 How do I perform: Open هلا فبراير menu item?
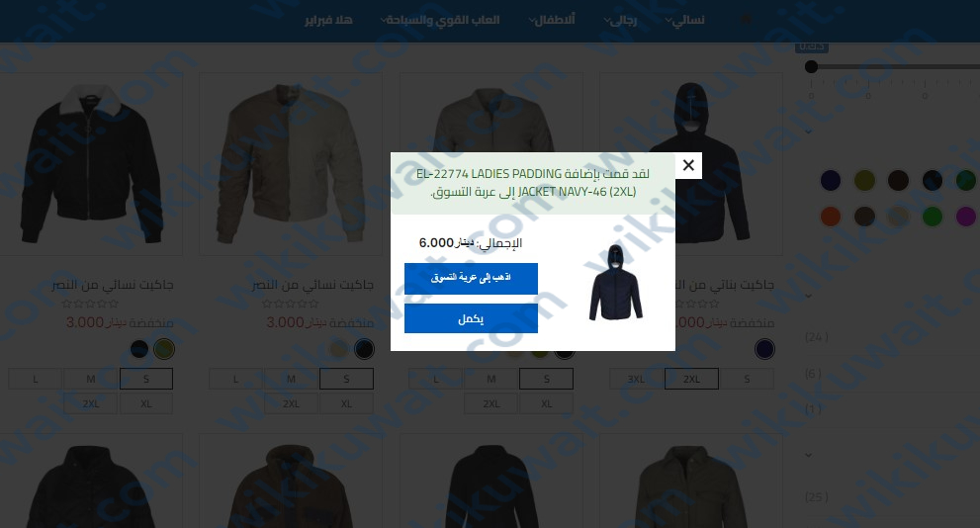pyautogui.click(x=328, y=20)
